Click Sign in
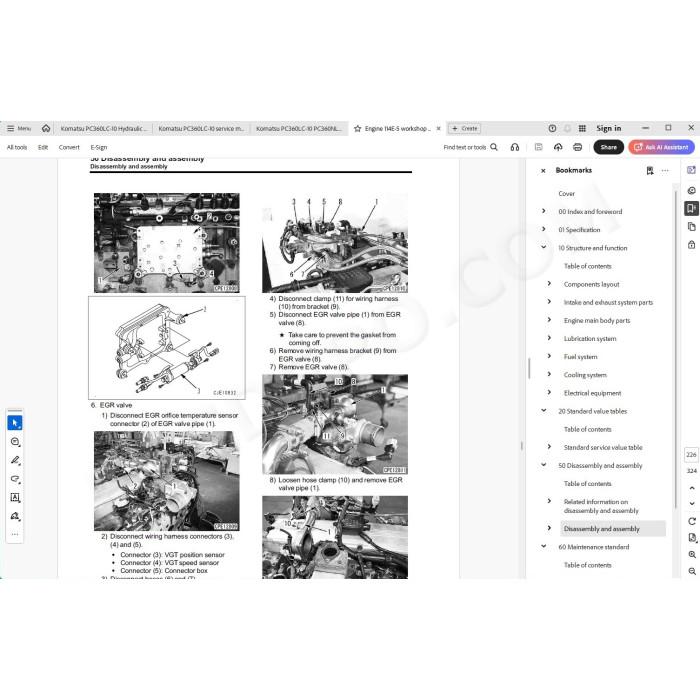Image resolution: width=700 pixels, height=700 pixels. [x=608, y=128]
